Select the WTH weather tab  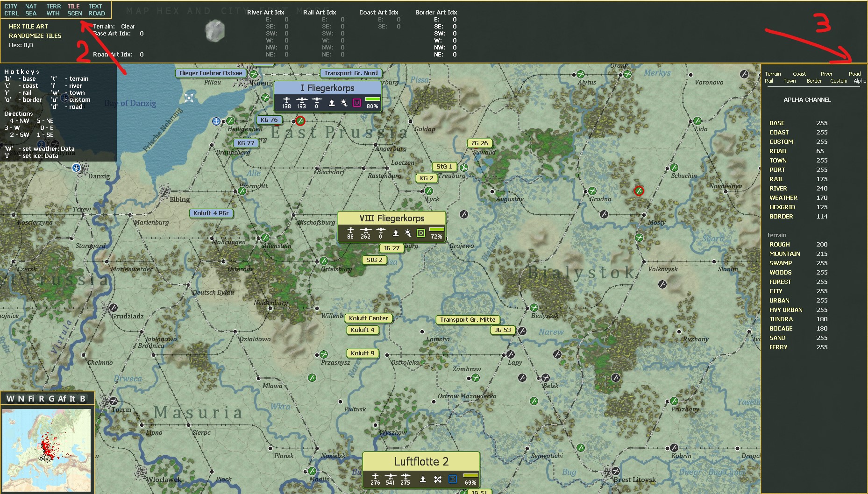pyautogui.click(x=53, y=14)
